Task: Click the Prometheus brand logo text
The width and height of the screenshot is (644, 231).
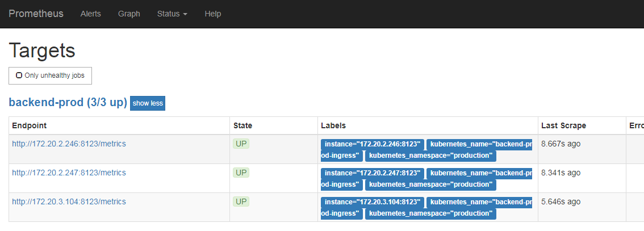Action: tap(36, 14)
